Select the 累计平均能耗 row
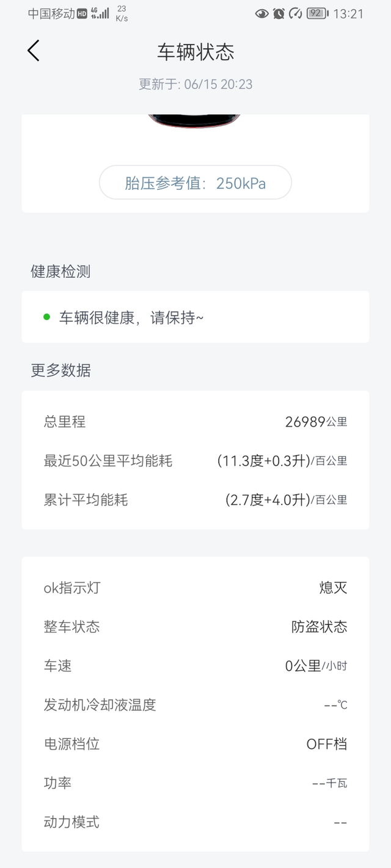The width and height of the screenshot is (391, 868). [195, 500]
